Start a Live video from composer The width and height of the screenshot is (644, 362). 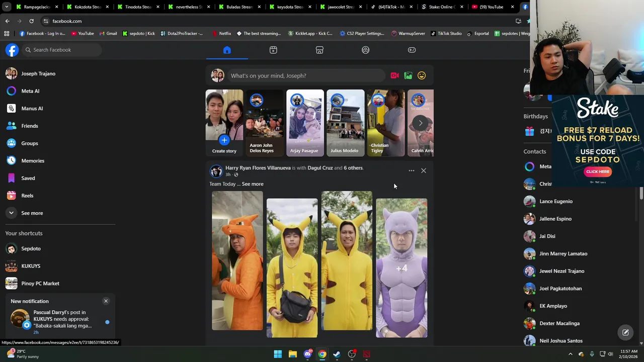[x=394, y=75]
